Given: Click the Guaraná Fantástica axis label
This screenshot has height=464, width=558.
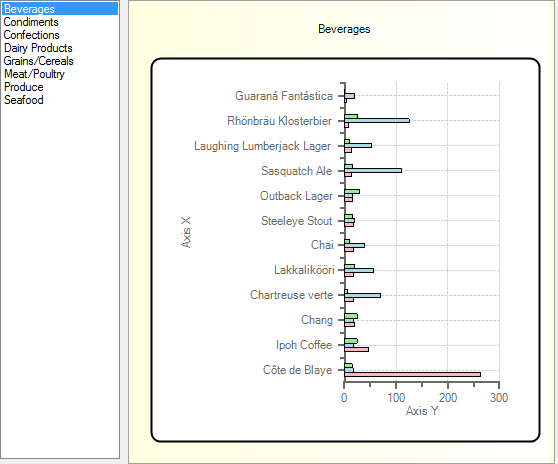Looking at the screenshot, I should coord(284,96).
